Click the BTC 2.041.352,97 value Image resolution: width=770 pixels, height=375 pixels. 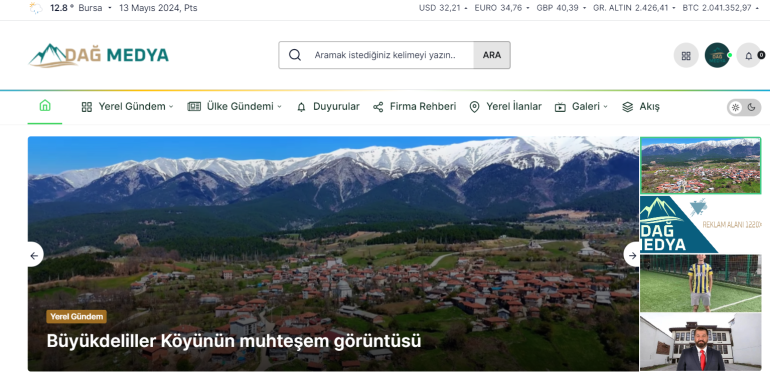pyautogui.click(x=717, y=8)
